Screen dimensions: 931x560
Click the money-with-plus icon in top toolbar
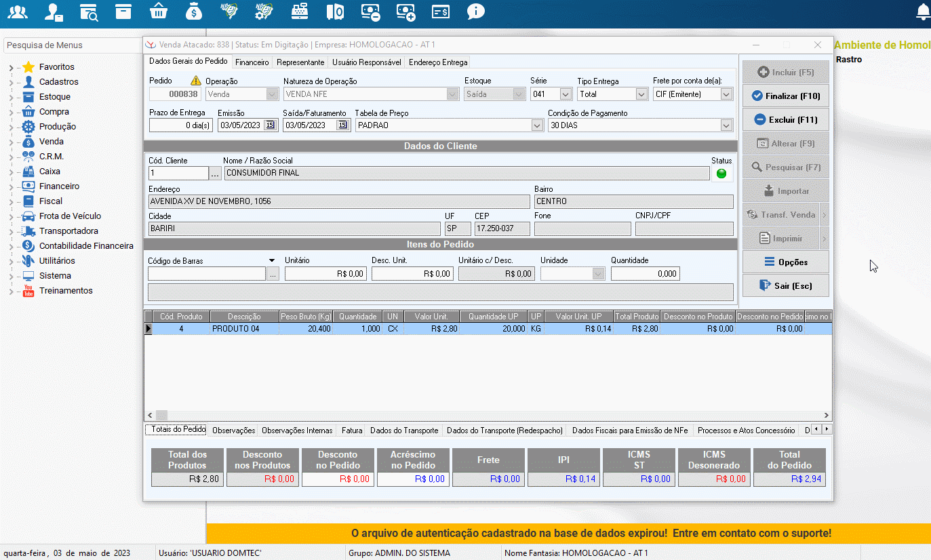[x=405, y=12]
